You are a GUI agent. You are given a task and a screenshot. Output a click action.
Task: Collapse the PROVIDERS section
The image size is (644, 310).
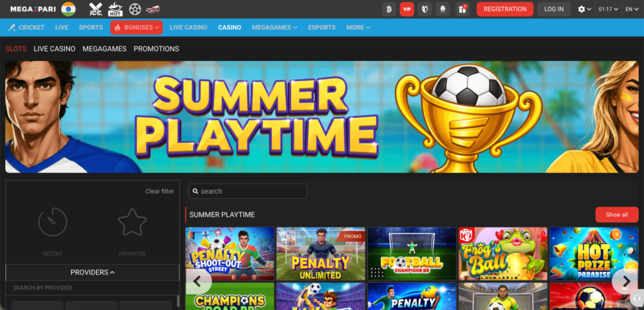click(x=92, y=272)
